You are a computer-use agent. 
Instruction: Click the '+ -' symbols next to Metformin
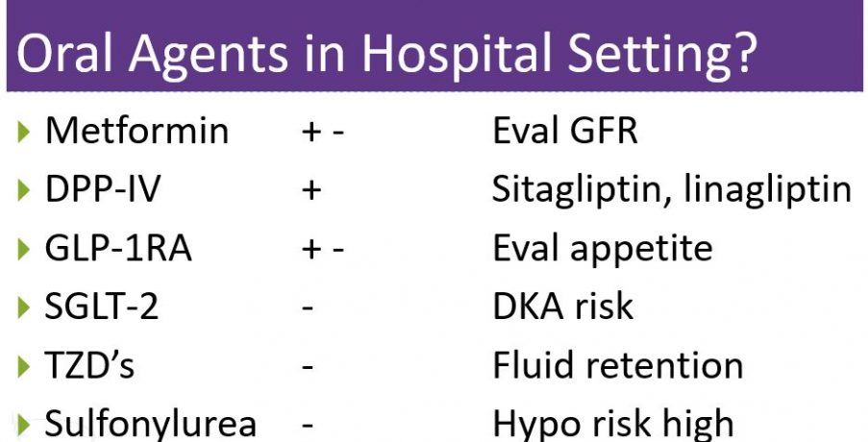coord(322,132)
